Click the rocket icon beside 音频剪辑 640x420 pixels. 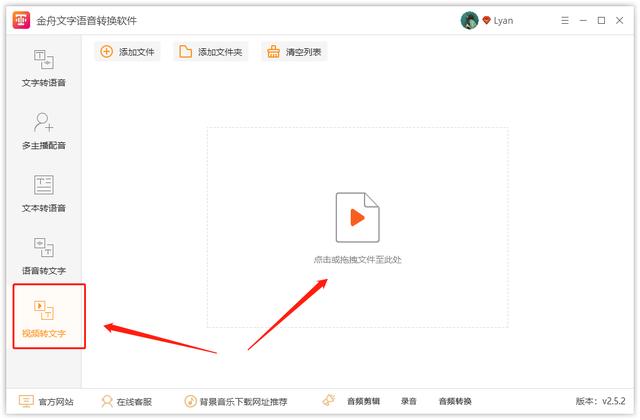coord(329,400)
